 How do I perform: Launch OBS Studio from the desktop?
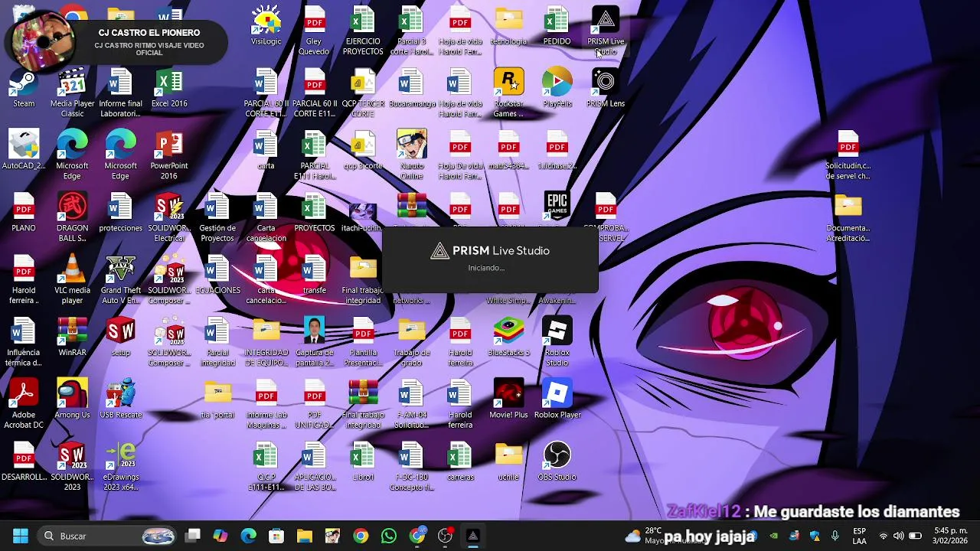coord(557,461)
